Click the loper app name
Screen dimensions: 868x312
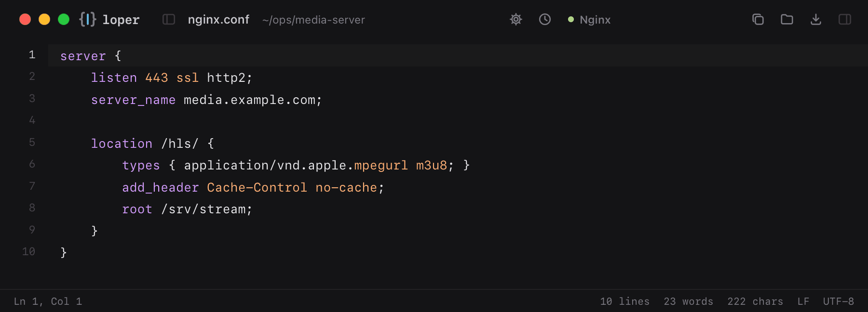tap(121, 20)
